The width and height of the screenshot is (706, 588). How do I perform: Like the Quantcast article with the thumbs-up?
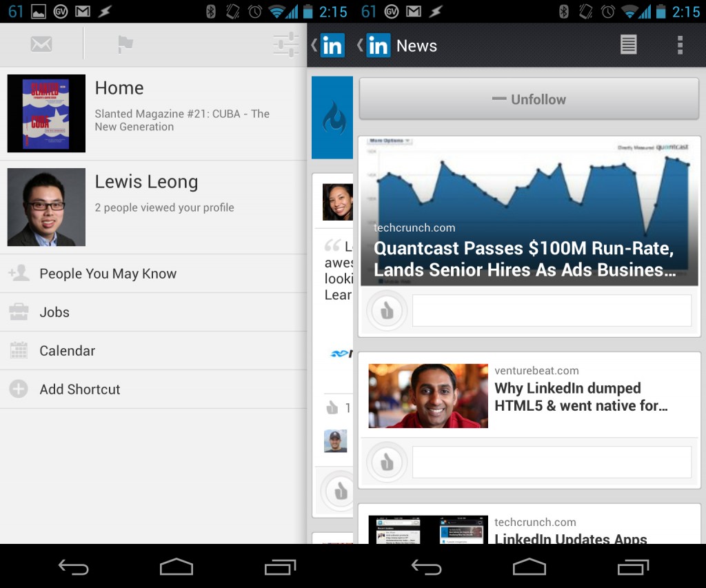pos(387,310)
